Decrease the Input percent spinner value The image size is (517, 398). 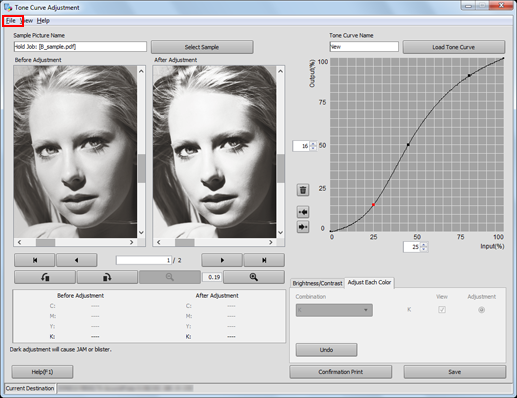(424, 249)
